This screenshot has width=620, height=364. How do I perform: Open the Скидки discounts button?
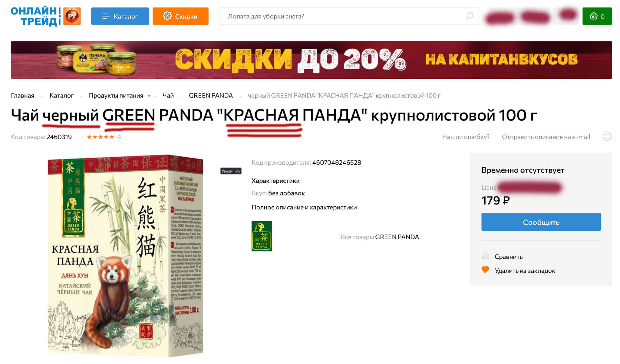(180, 16)
